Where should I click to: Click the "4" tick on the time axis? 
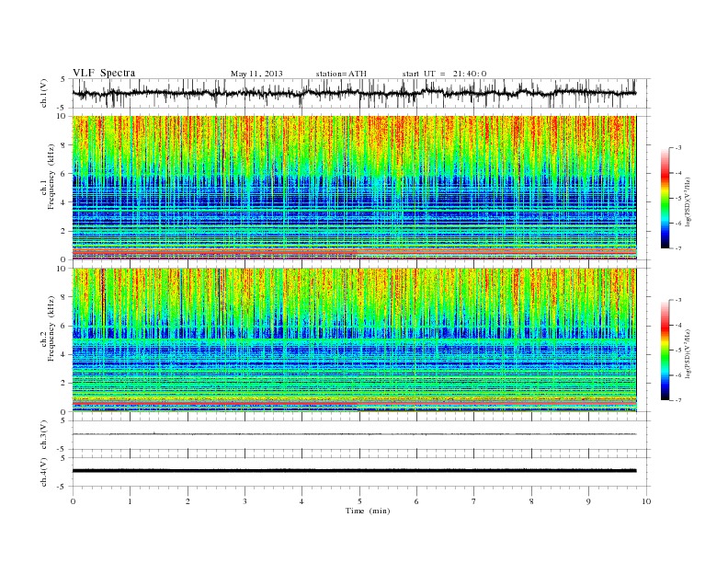[301, 501]
